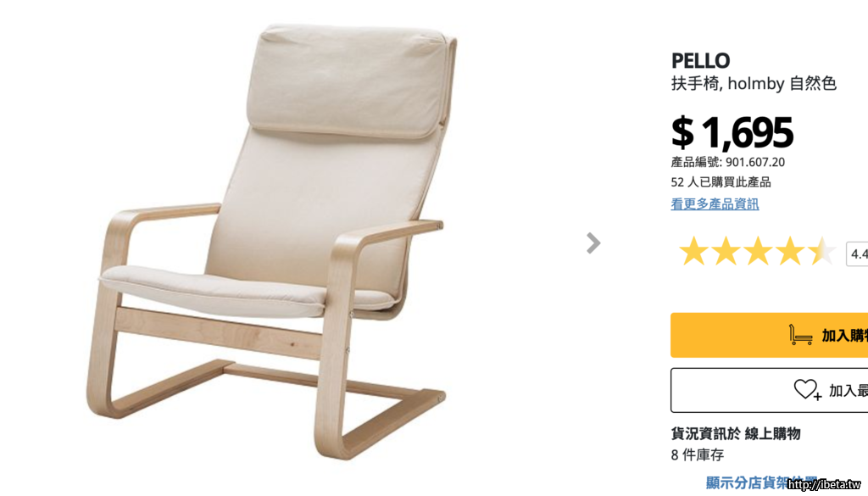
Task: Click the http://ibeta.tw watermark URL
Action: coord(825,485)
